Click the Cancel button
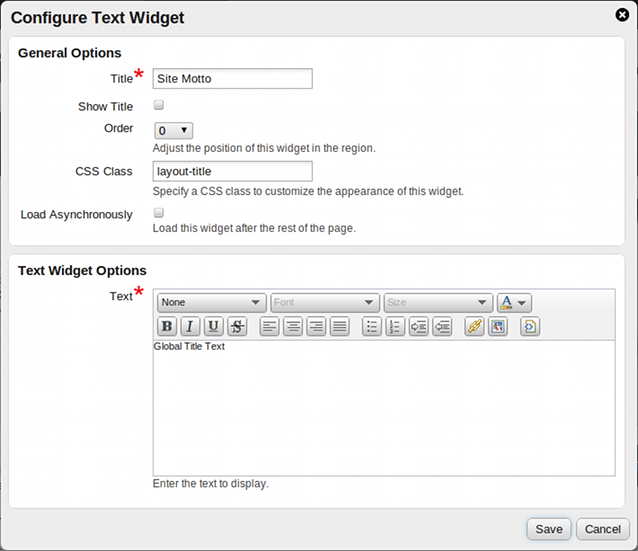This screenshot has width=638, height=551. click(x=602, y=529)
